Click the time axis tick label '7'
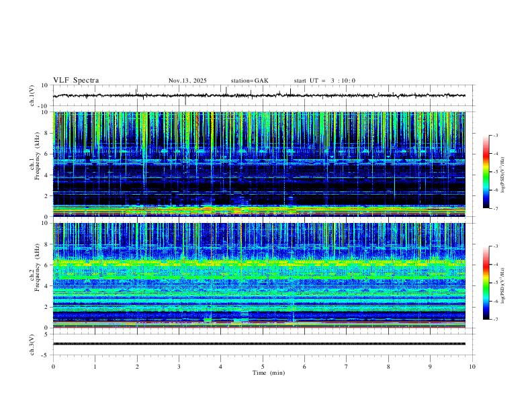 pyautogui.click(x=347, y=367)
